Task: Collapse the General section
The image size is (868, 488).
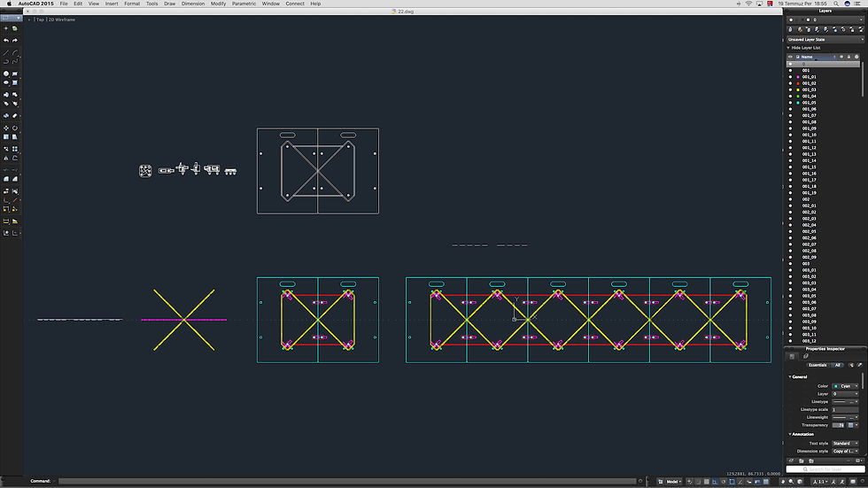Action: coord(790,376)
